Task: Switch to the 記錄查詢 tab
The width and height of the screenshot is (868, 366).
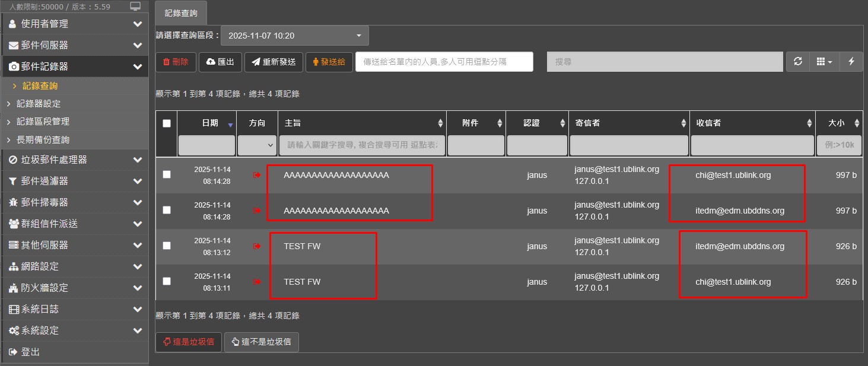Action: pos(180,12)
